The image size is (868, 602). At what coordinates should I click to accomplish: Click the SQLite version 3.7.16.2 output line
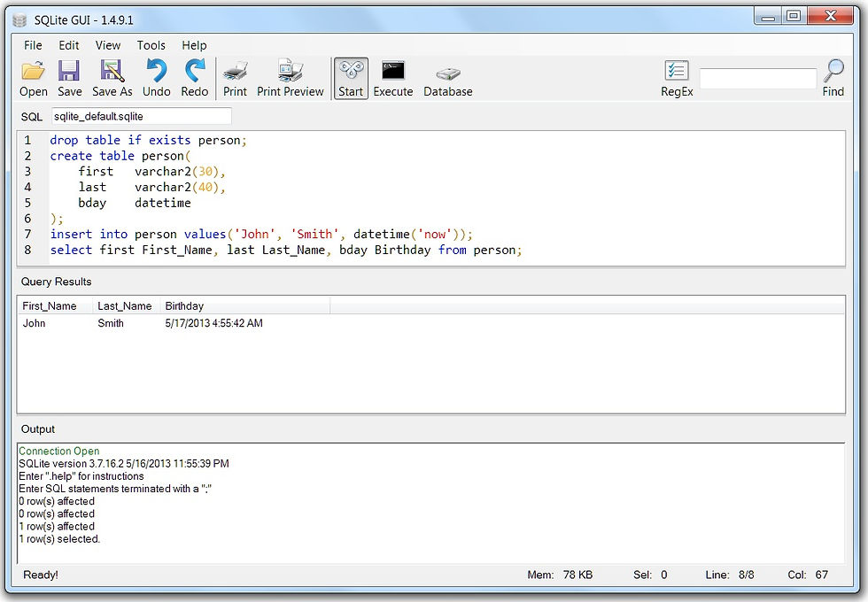coord(124,464)
